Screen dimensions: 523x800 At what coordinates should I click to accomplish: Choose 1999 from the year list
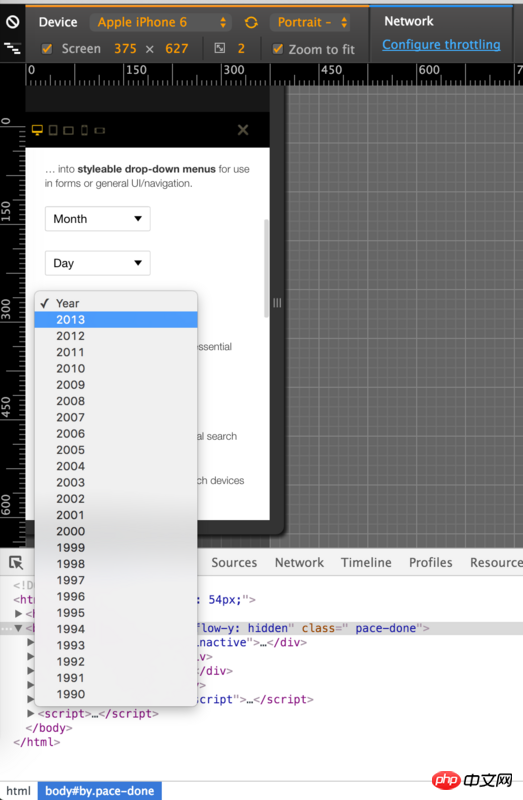(x=116, y=548)
